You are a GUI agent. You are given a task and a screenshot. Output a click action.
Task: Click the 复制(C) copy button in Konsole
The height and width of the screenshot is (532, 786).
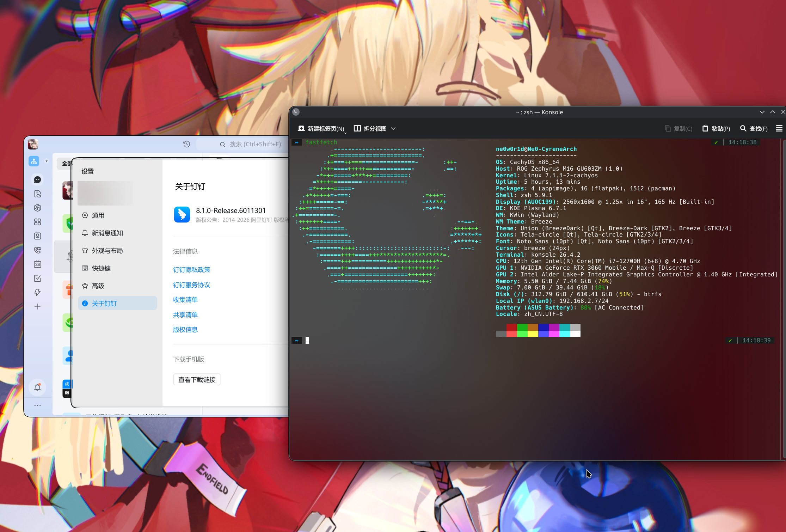point(678,129)
